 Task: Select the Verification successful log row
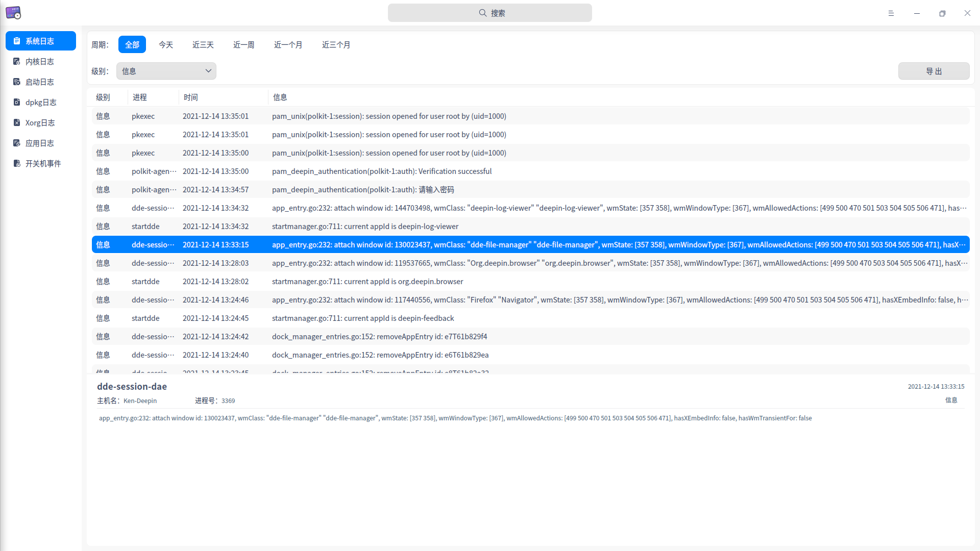coord(382,171)
